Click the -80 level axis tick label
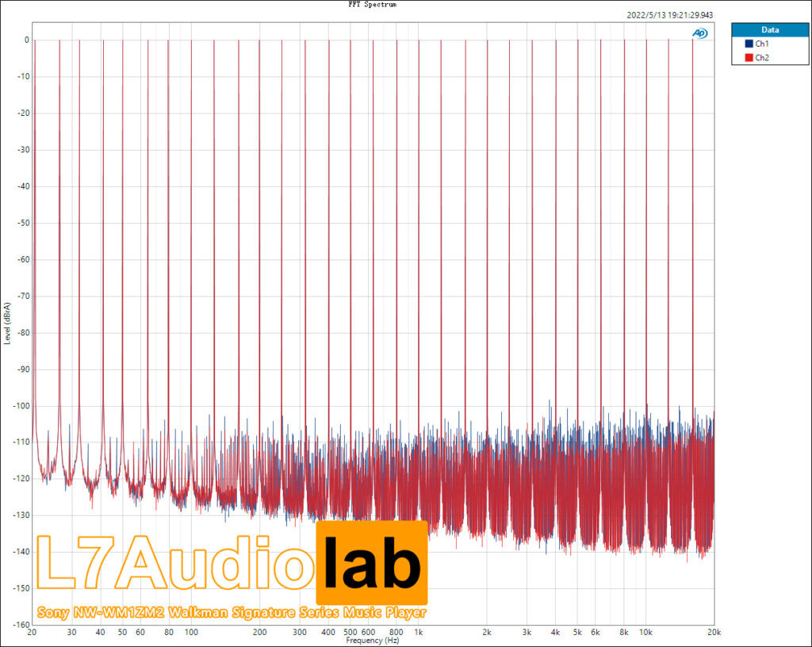The width and height of the screenshot is (812, 647). click(x=23, y=333)
